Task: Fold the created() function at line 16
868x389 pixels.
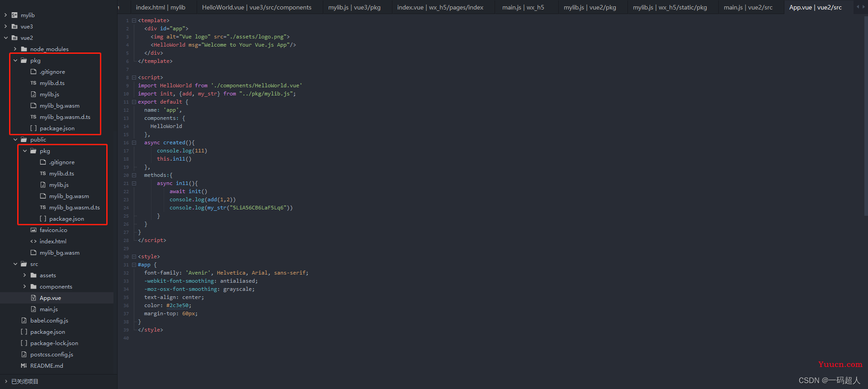Action: click(134, 142)
